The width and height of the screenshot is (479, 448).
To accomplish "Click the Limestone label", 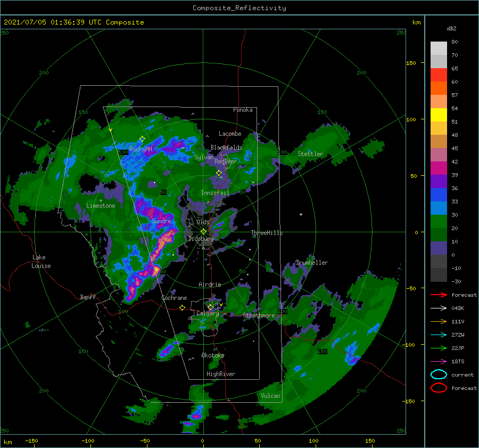I will click(101, 206).
